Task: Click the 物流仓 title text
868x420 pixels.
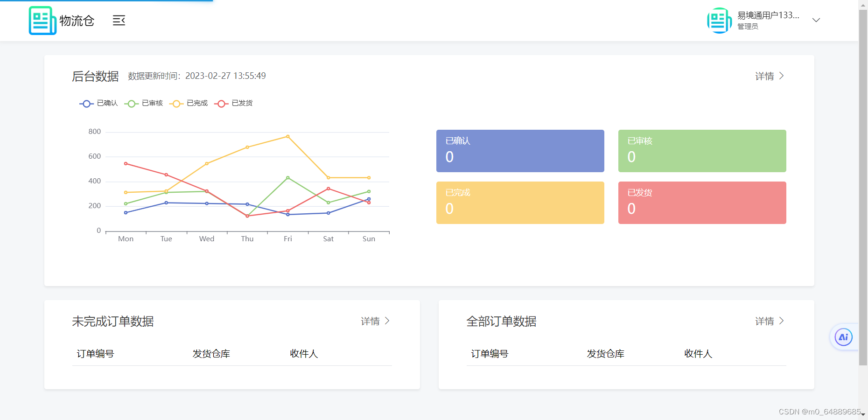Action: point(77,21)
